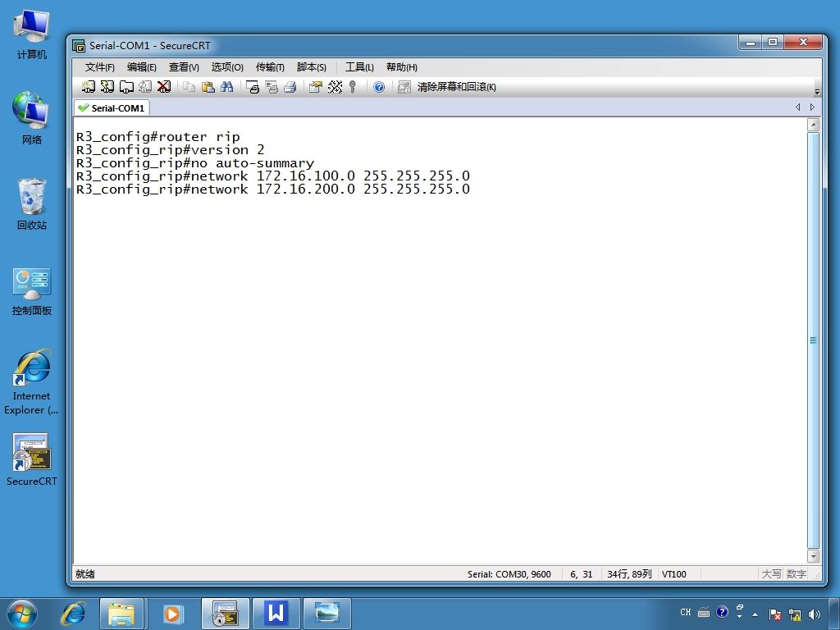840x630 pixels.
Task: Open the 网络 desktop icon
Action: point(32,118)
